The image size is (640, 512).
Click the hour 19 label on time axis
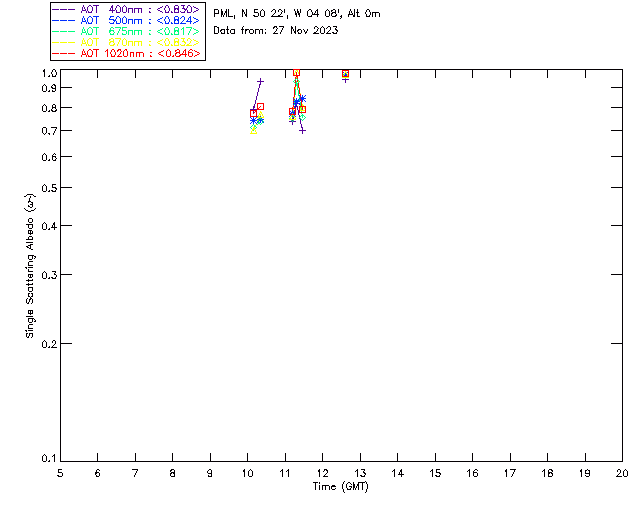(x=585, y=473)
